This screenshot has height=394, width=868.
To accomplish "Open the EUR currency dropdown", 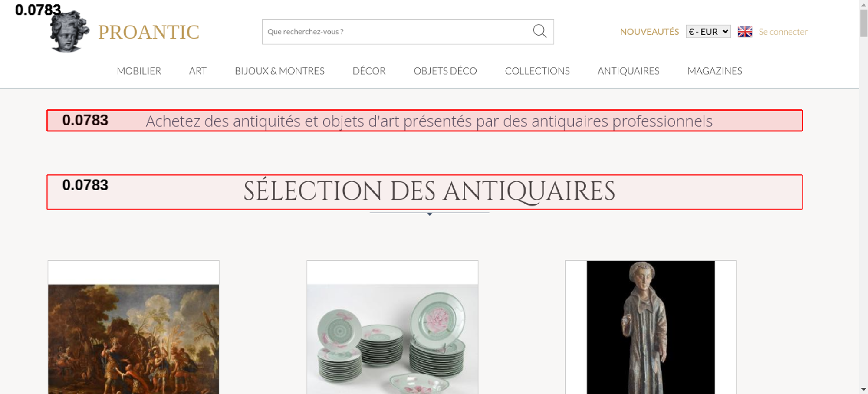I will (x=708, y=32).
